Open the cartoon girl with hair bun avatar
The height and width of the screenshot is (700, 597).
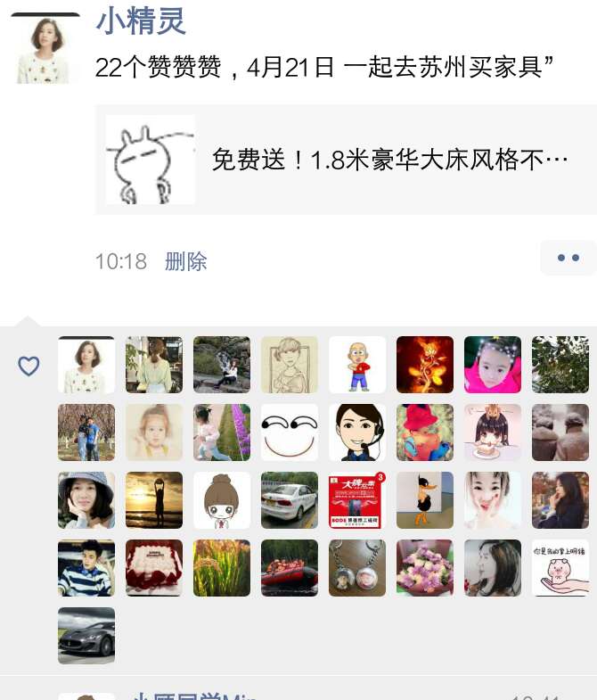[x=222, y=500]
